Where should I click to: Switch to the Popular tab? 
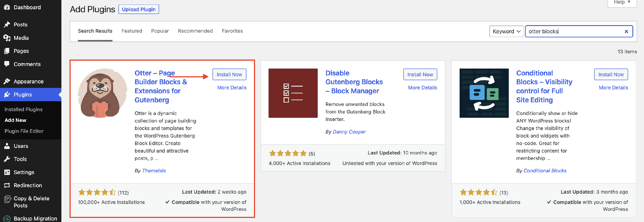tap(160, 31)
